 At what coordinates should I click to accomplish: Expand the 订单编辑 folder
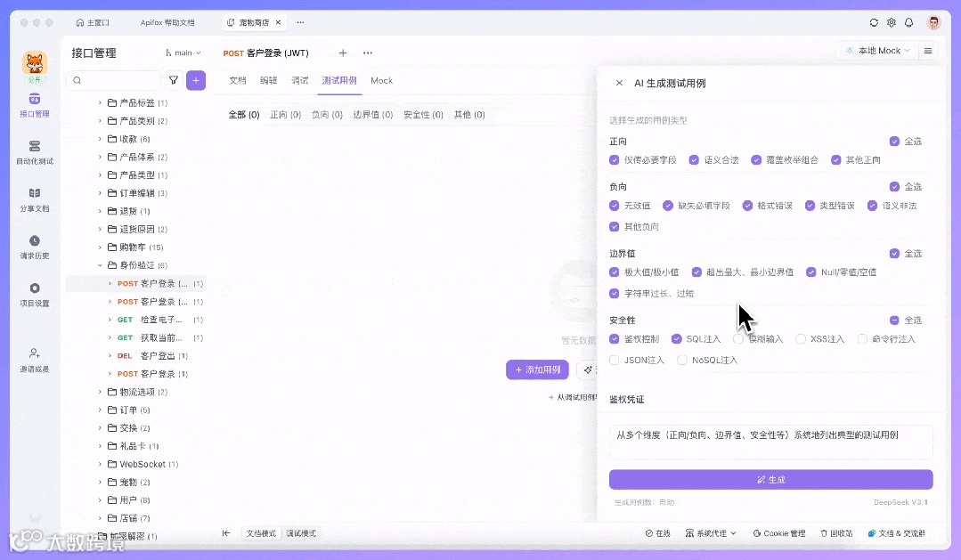[x=100, y=193]
